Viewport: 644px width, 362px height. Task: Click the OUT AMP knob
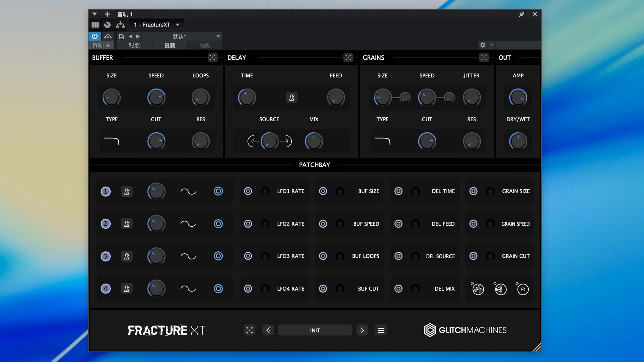coord(518,98)
